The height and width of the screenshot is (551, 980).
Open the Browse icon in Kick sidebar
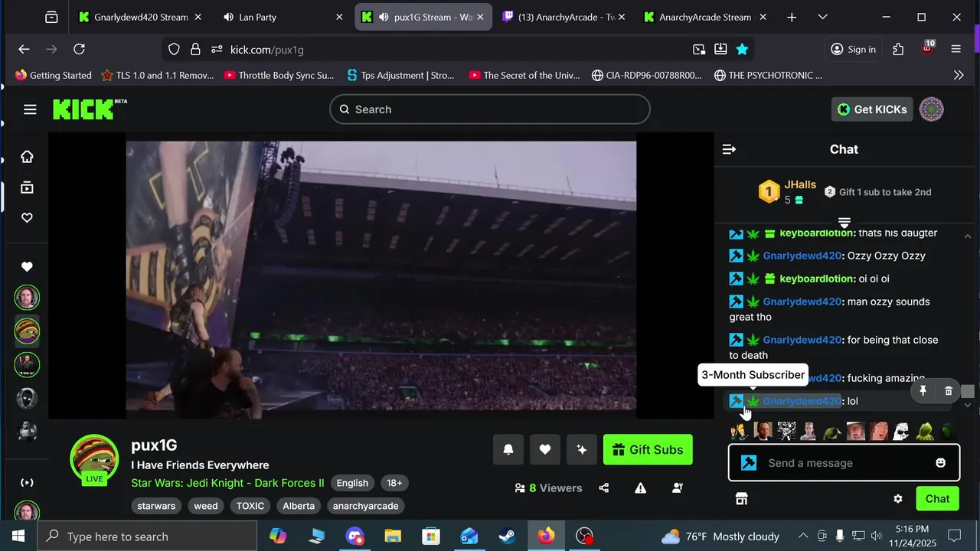[27, 187]
